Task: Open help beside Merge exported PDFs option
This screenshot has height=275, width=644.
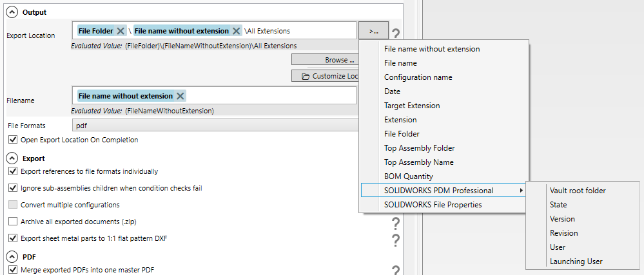Action: point(396,270)
